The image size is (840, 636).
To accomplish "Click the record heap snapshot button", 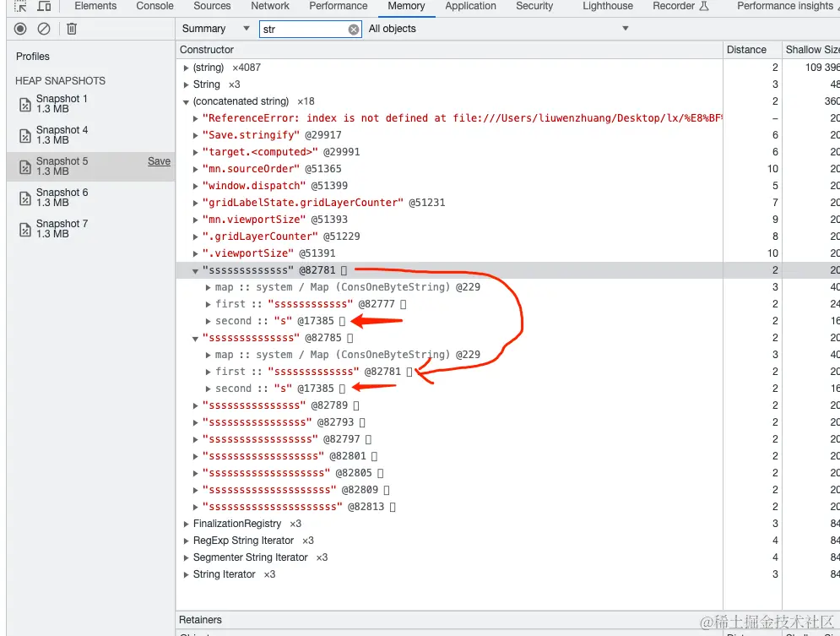I will tap(20, 29).
